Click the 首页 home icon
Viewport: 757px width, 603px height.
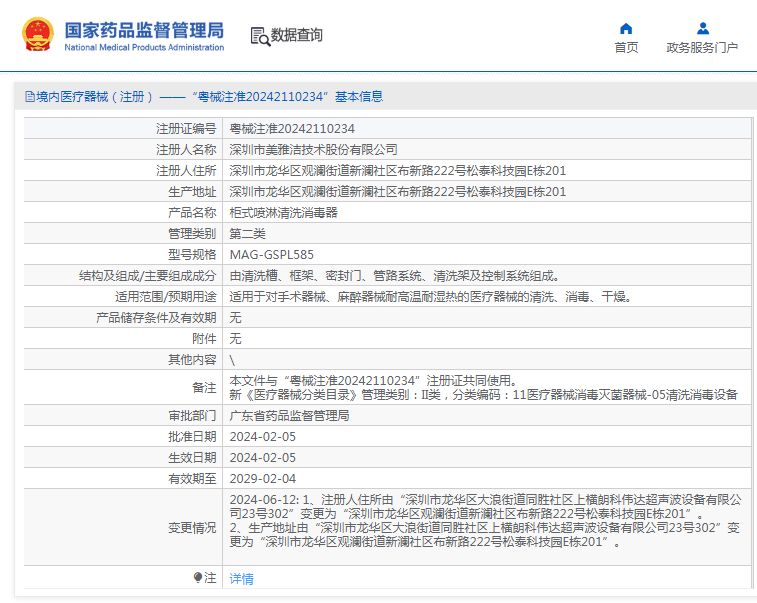(626, 28)
